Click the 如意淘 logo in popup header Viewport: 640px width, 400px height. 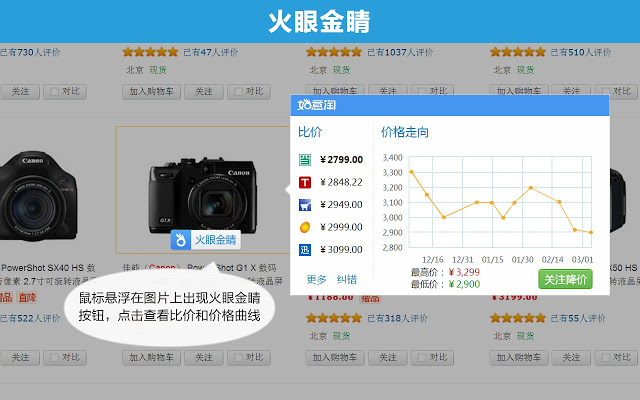point(316,105)
